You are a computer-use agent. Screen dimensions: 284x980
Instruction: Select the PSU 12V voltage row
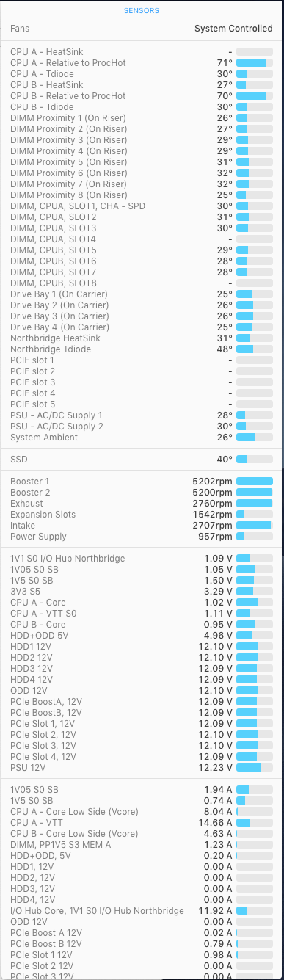(142, 768)
